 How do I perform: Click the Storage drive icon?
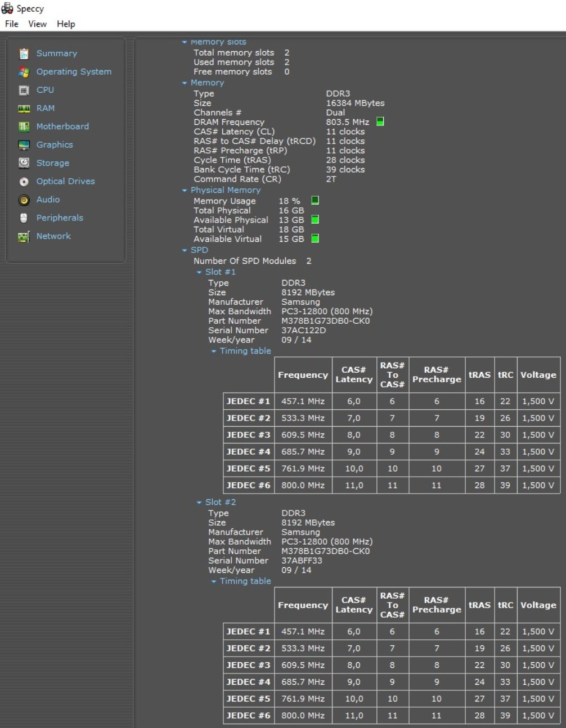[x=24, y=163]
